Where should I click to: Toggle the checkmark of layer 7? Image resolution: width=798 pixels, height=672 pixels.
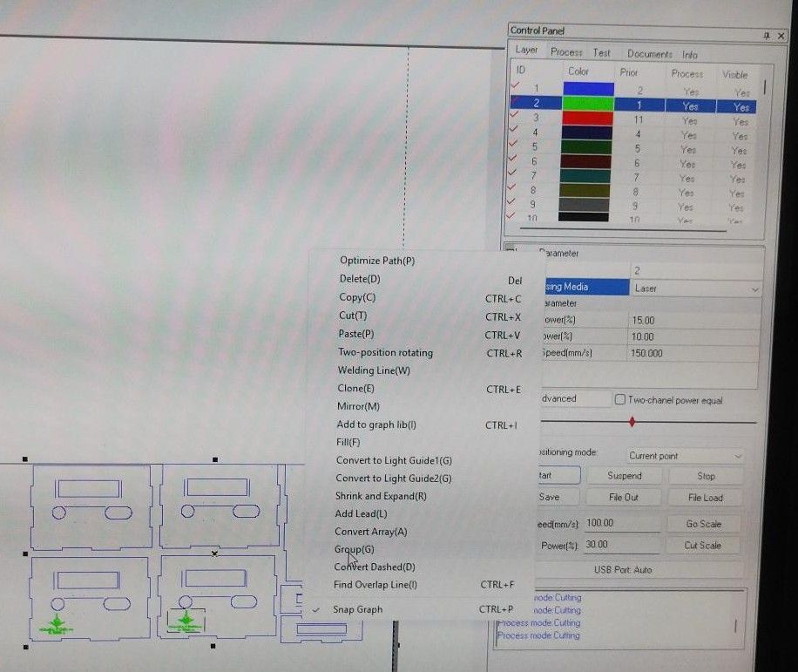(512, 172)
